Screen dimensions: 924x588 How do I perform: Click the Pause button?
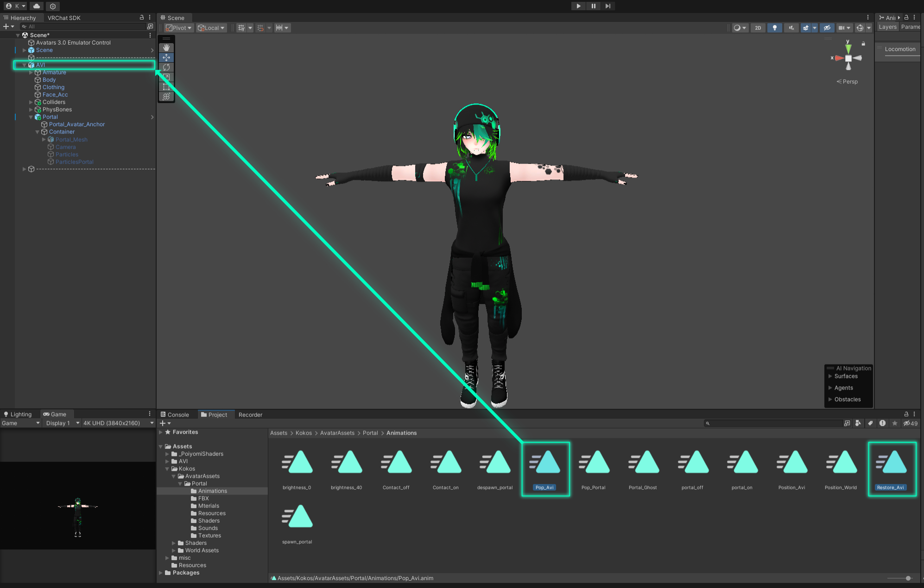coord(593,6)
